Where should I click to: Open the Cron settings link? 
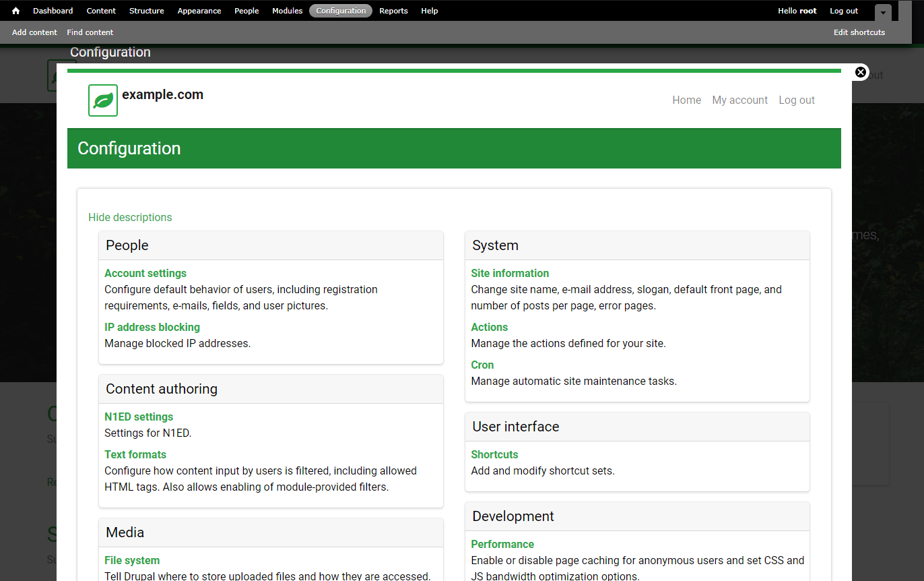(482, 365)
